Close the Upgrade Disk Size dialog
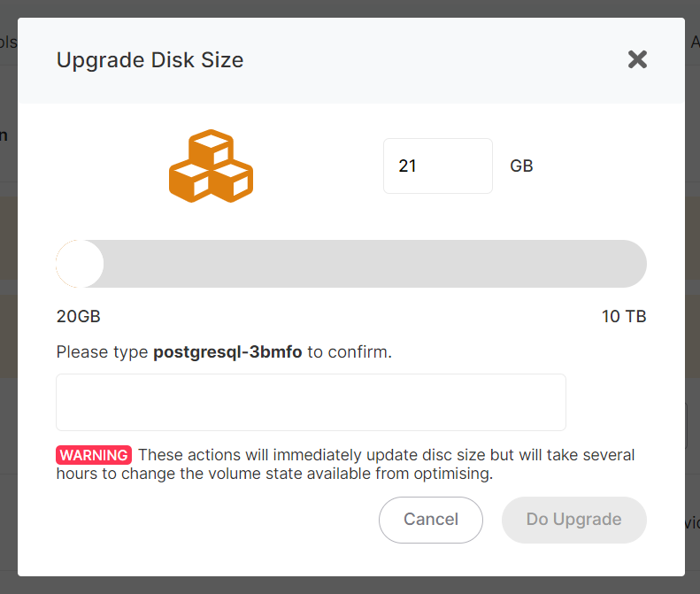 tap(637, 60)
